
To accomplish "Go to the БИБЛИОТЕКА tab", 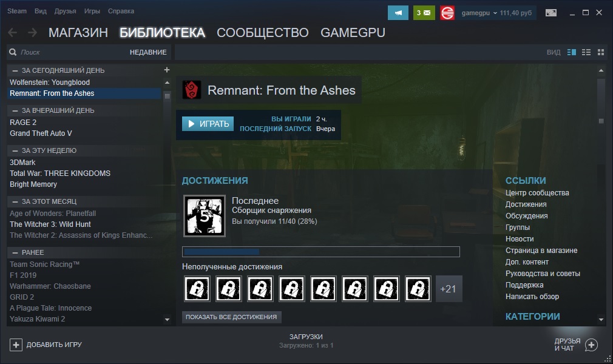I will point(162,32).
